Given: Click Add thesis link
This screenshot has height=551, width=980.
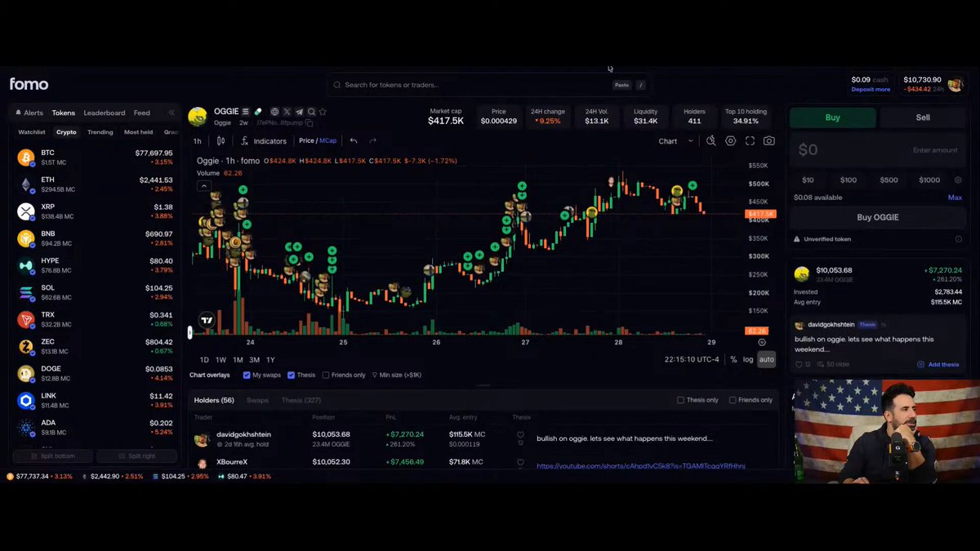Looking at the screenshot, I should point(938,364).
